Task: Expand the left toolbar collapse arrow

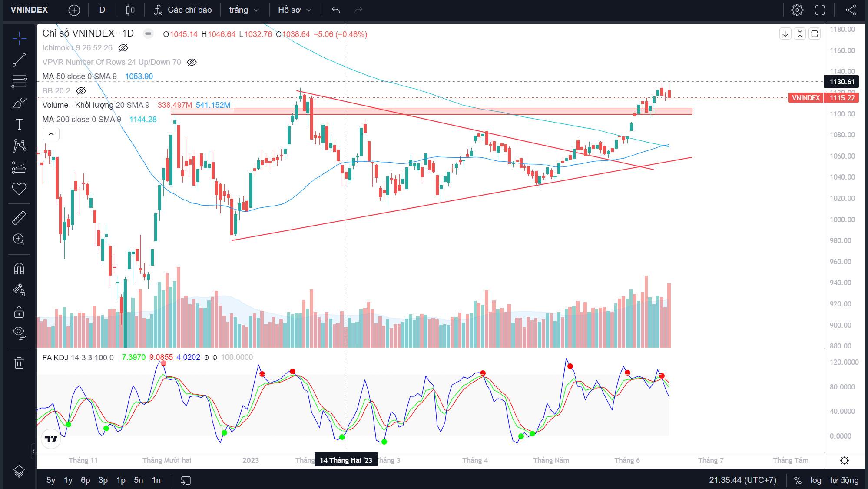Action: pyautogui.click(x=33, y=451)
